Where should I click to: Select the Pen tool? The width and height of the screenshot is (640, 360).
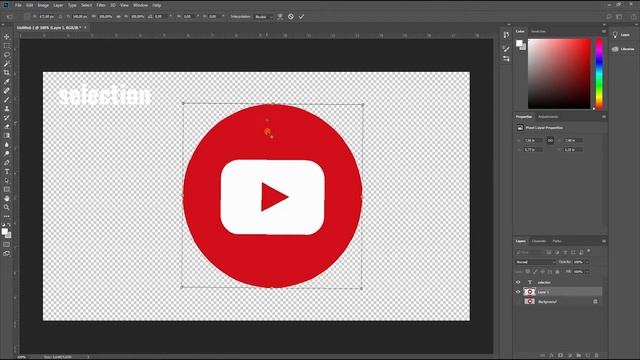point(7,162)
